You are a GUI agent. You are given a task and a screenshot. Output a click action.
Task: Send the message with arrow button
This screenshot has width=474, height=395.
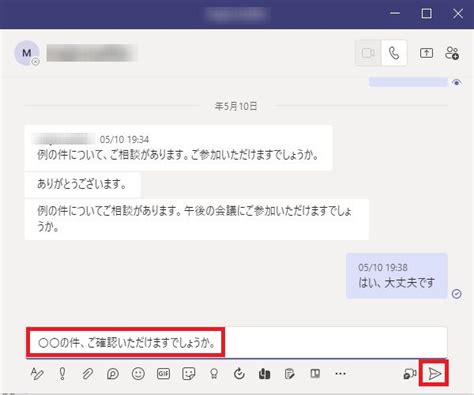coord(435,374)
